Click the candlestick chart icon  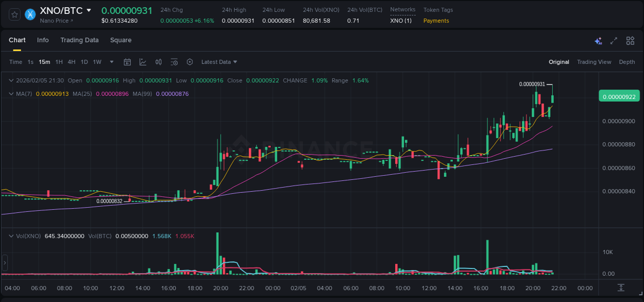pyautogui.click(x=158, y=62)
